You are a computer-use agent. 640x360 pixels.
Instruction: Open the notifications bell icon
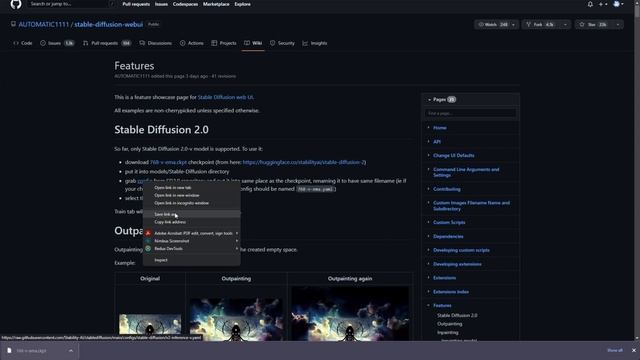(x=590, y=4)
